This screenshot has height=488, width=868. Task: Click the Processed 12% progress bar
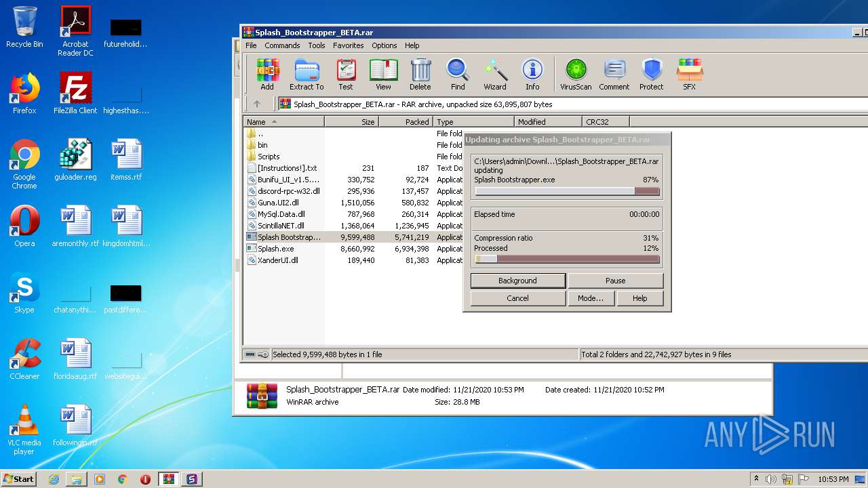point(567,259)
